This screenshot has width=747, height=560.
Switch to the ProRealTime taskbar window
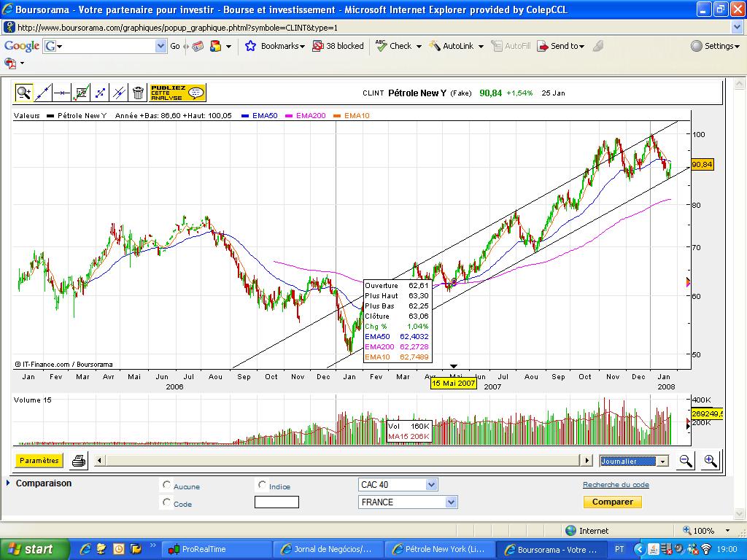click(x=217, y=550)
